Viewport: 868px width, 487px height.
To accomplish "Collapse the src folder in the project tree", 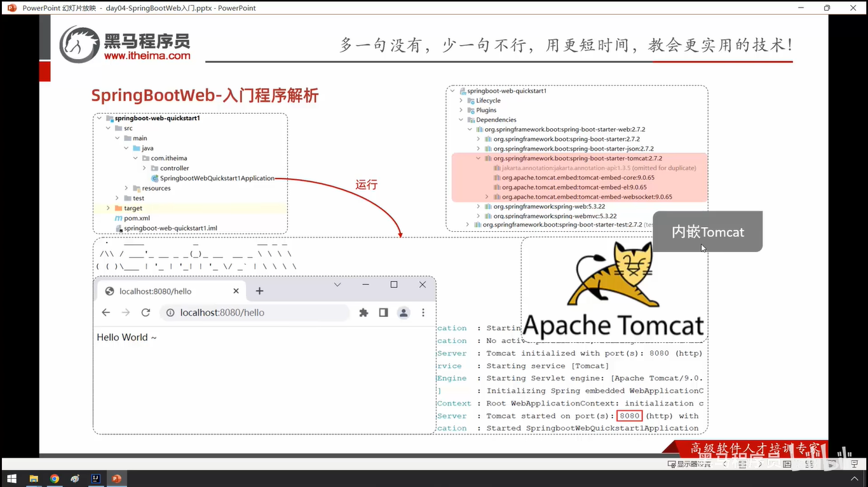I will pyautogui.click(x=109, y=128).
